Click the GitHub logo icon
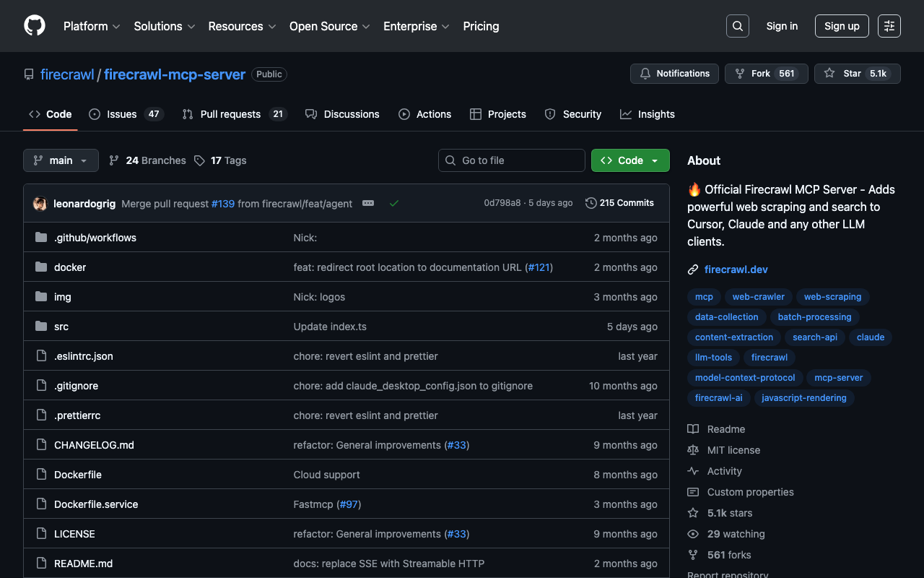The width and height of the screenshot is (924, 578). click(x=35, y=26)
